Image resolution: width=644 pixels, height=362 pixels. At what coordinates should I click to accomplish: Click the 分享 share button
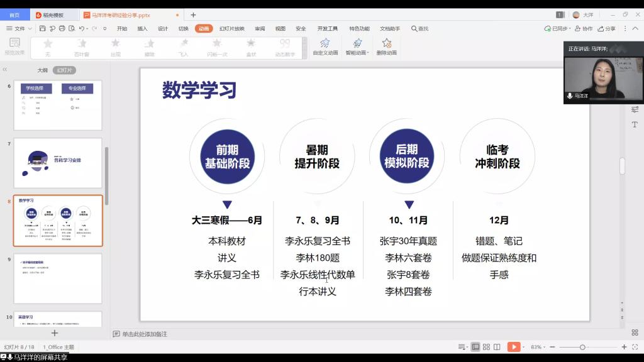pyautogui.click(x=607, y=28)
